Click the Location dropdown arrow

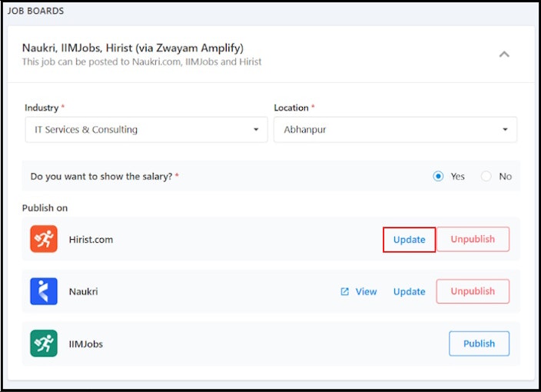click(x=505, y=129)
